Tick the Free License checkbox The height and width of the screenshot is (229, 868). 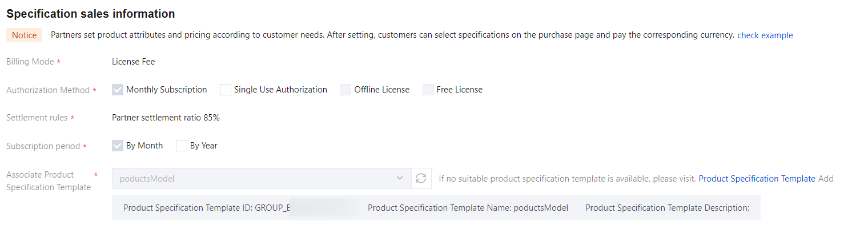428,90
